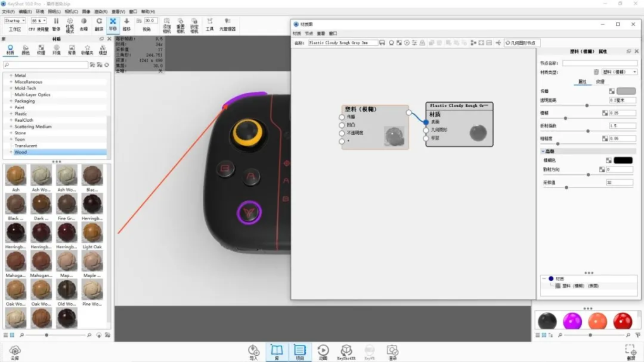Open the 云库 cloud library icon
Screen dimensions: 644x362
(15, 352)
